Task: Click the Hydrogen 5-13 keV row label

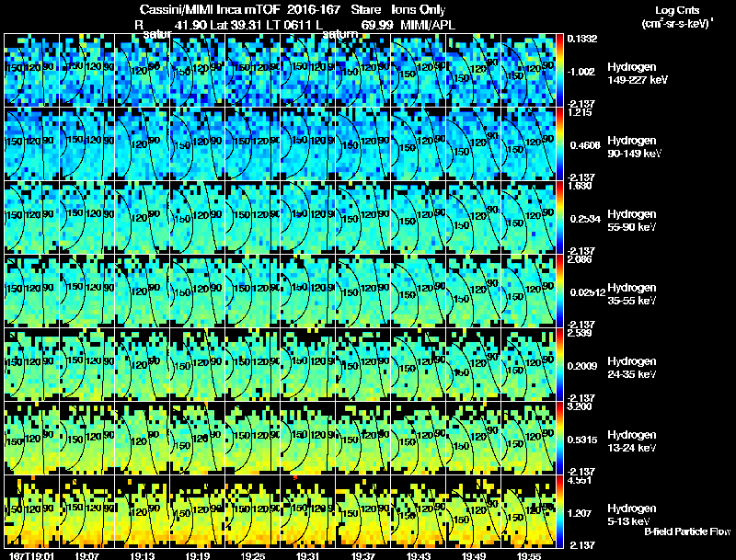Action: pos(632,515)
